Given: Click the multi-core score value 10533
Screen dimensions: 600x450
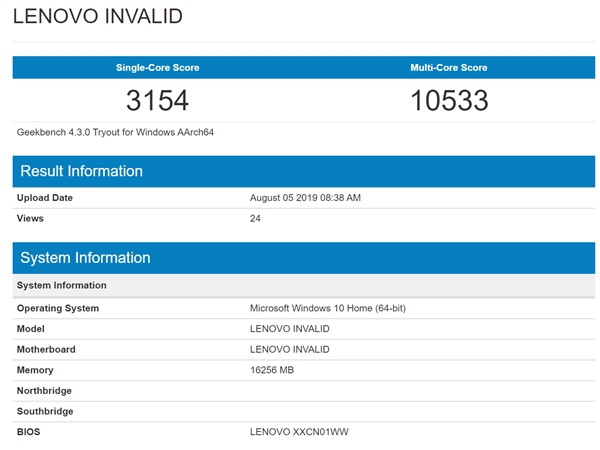Looking at the screenshot, I should (x=448, y=101).
